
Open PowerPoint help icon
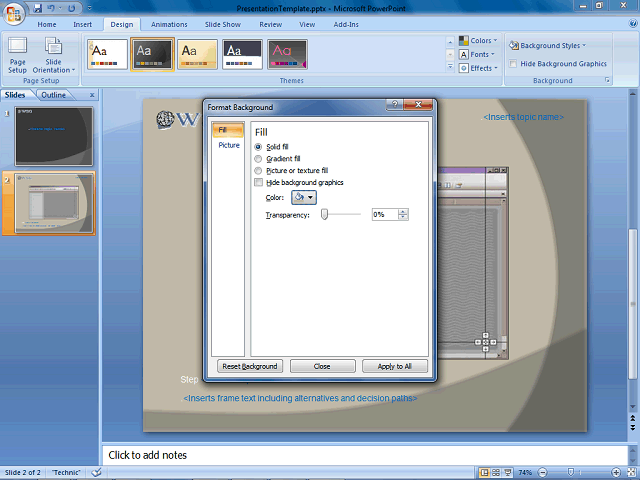633,24
